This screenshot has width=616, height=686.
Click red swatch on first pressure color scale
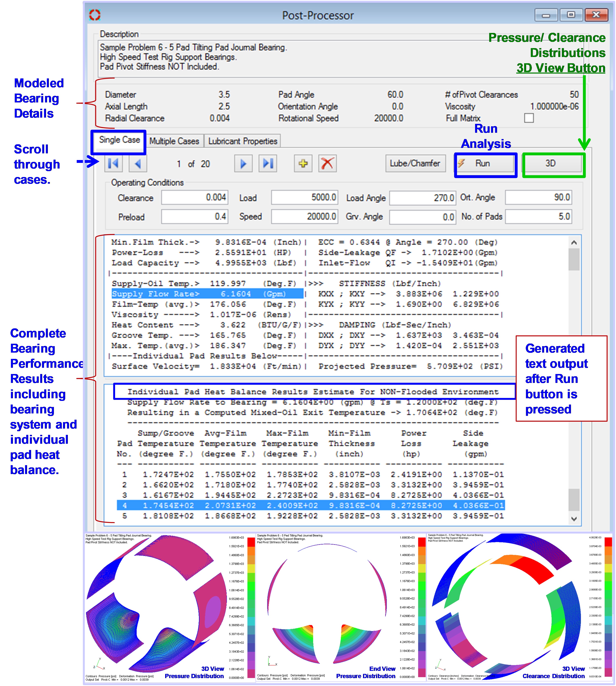pos(251,542)
